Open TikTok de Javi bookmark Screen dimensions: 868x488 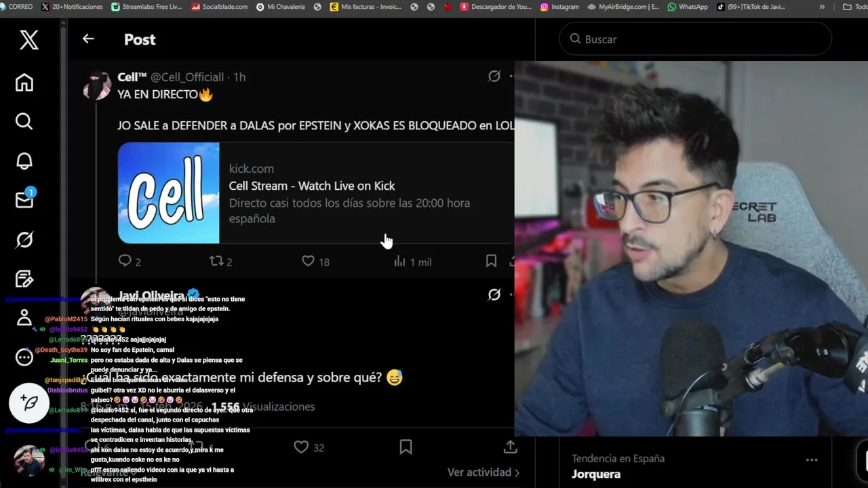pyautogui.click(x=751, y=7)
